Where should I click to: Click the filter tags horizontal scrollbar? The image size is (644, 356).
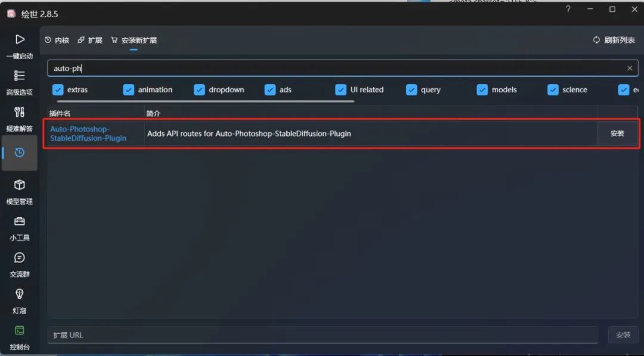205,101
